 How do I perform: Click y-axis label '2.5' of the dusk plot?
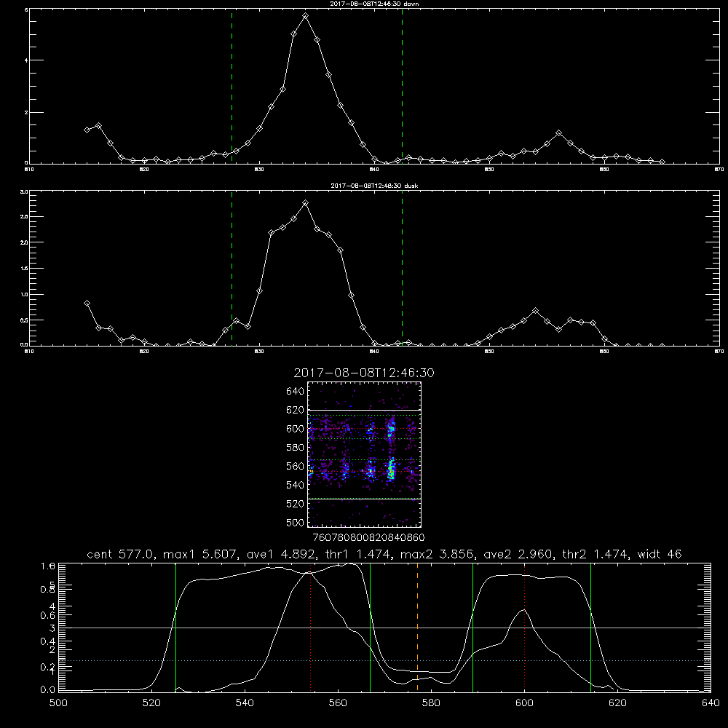(x=25, y=217)
